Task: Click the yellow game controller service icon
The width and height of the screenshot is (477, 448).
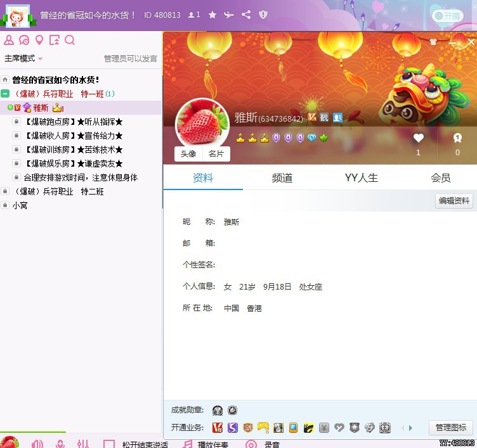Action: tap(263, 428)
